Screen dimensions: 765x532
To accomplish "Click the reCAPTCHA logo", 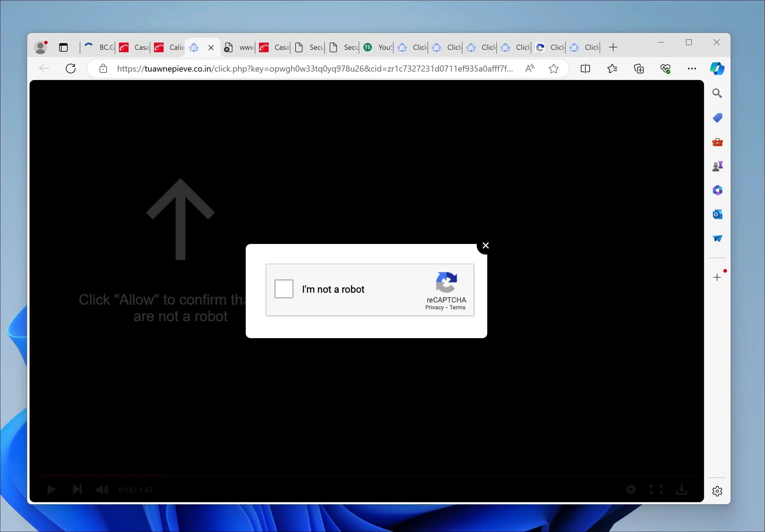I will click(x=446, y=282).
